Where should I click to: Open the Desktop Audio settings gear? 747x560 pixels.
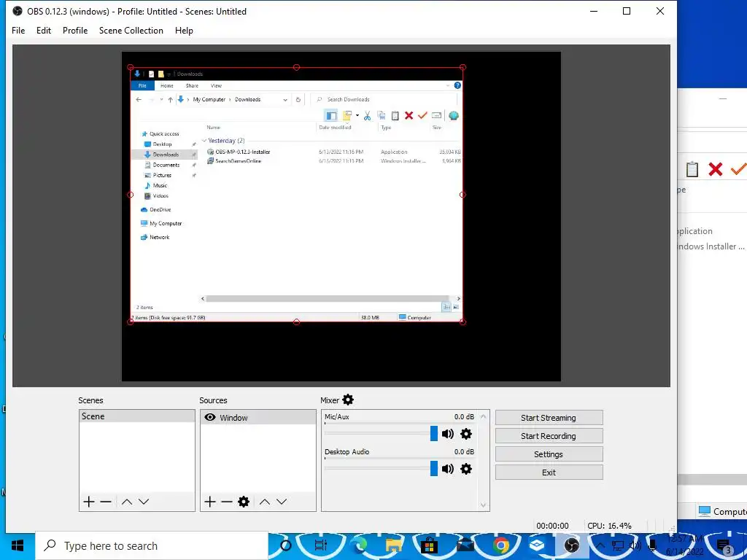(x=466, y=469)
